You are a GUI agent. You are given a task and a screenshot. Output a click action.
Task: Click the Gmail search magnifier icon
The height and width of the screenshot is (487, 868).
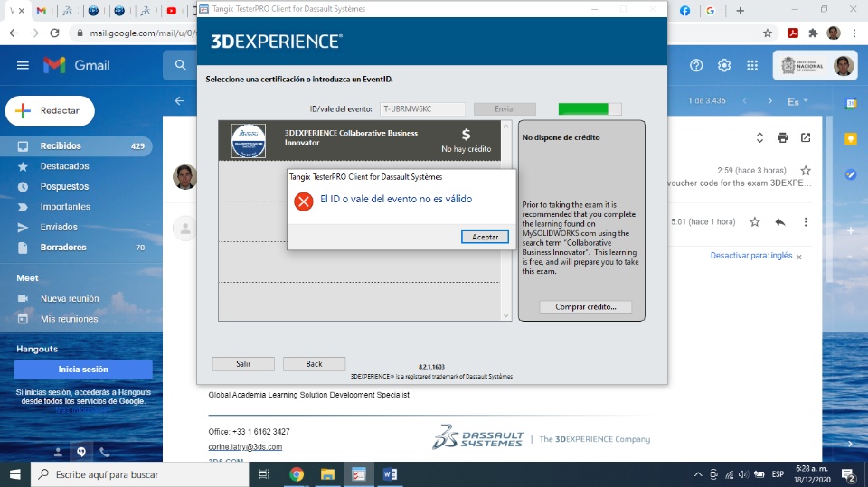[x=181, y=65]
